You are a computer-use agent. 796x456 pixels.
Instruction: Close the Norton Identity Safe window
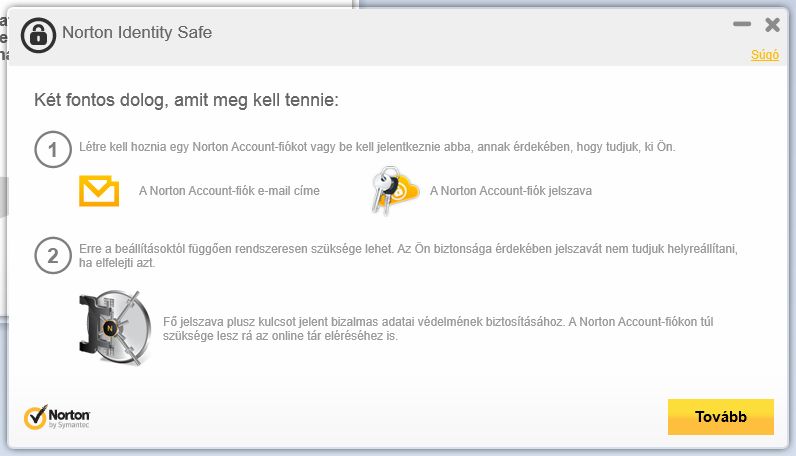772,24
